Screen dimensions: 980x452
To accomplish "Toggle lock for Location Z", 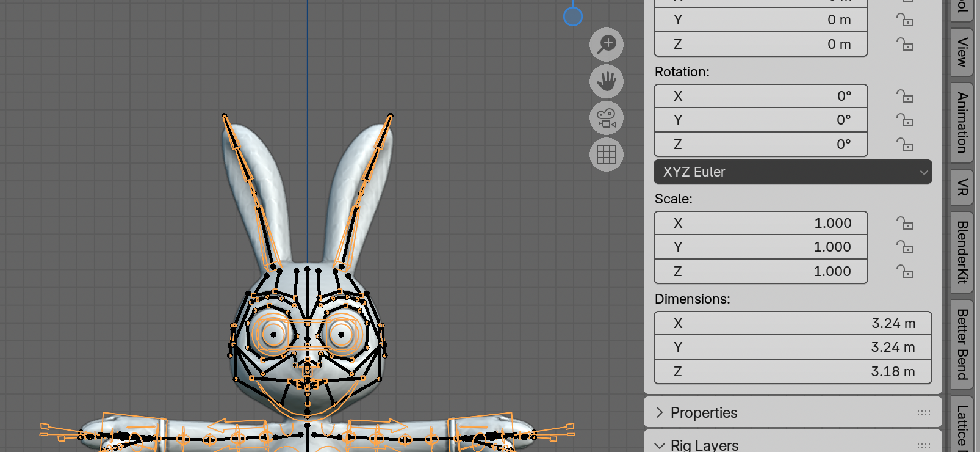I will tap(905, 45).
